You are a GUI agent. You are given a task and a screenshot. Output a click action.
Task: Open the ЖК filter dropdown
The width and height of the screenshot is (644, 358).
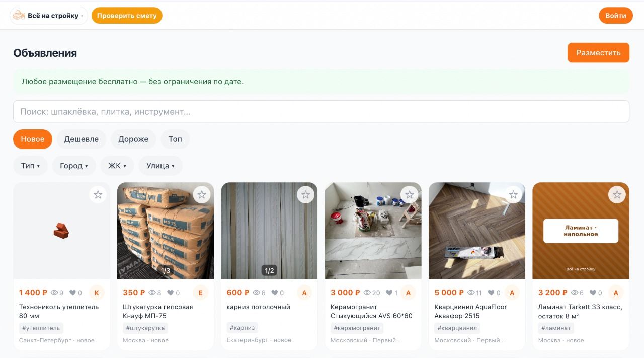click(117, 166)
